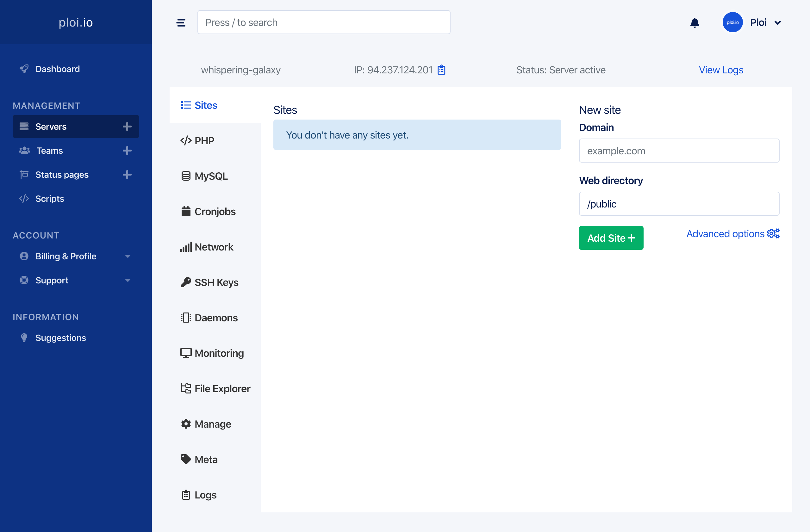Click the plus icon next to Teams
Screen dimensions: 810x532
[x=127, y=151]
